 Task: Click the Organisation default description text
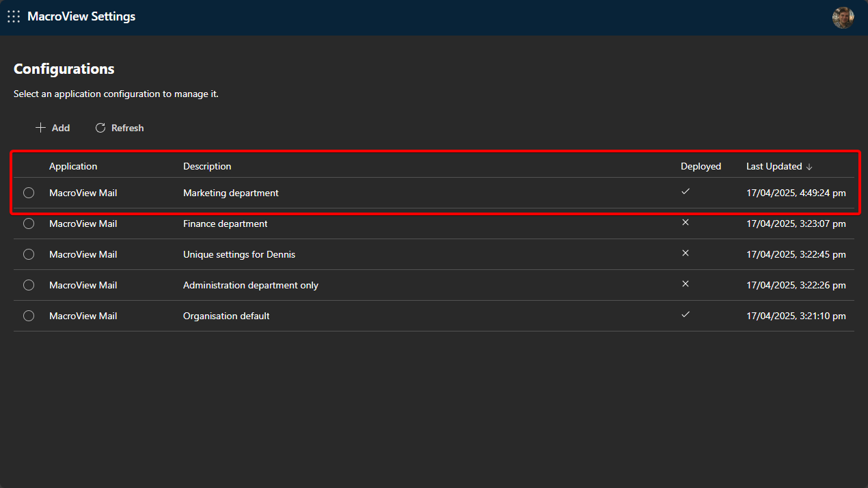click(x=226, y=316)
